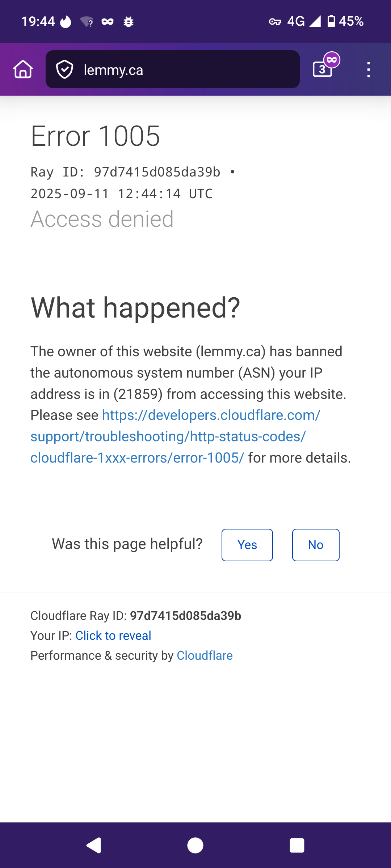Viewport: 391px width, 868px height.
Task: Answer No to page helpful question
Action: point(316,545)
